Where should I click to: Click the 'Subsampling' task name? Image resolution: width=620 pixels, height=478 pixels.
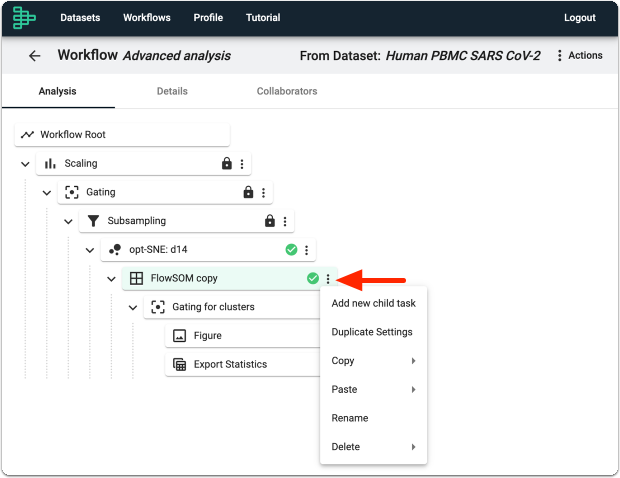[x=136, y=221]
